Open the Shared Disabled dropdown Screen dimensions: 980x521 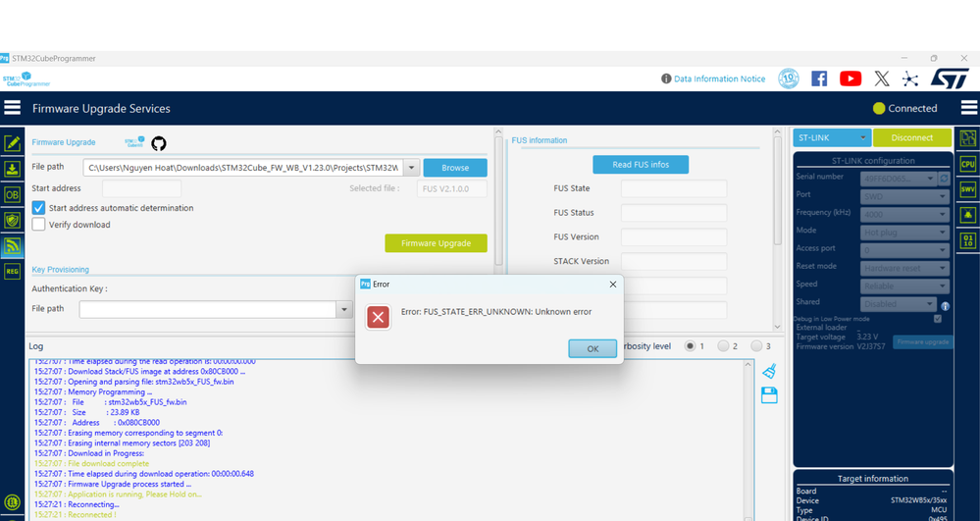point(899,304)
